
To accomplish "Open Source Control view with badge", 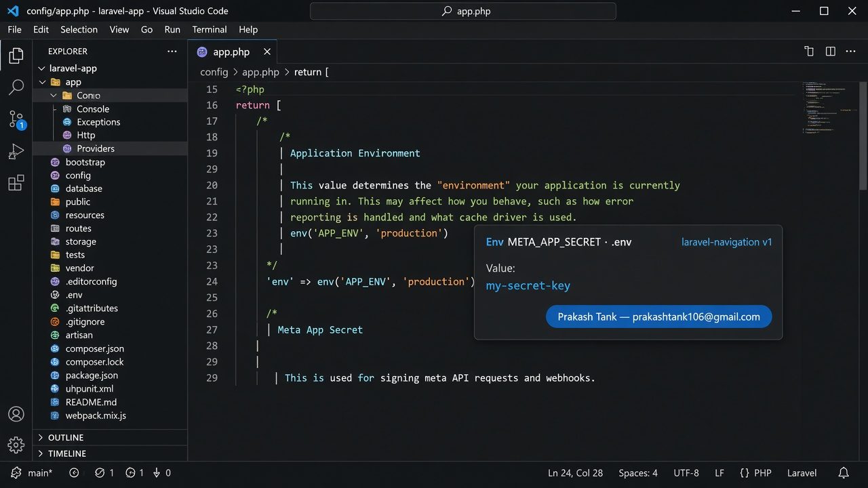I will [16, 120].
